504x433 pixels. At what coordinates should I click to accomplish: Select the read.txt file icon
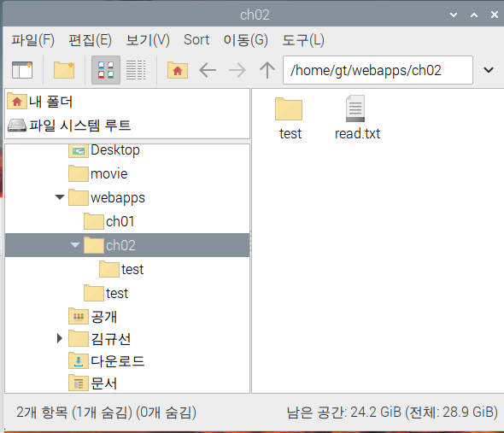point(355,108)
